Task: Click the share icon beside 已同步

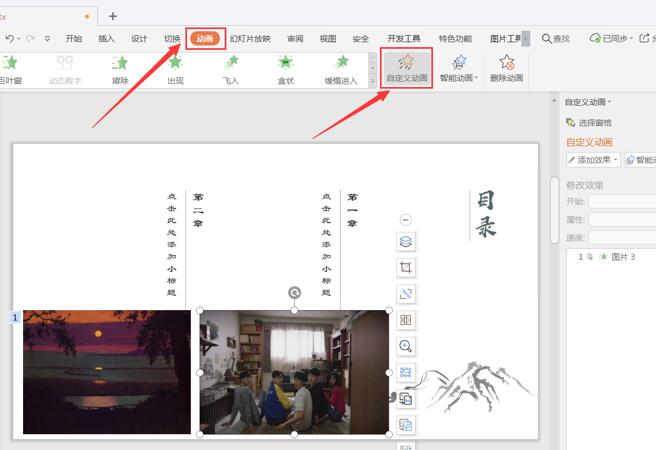Action: click(x=645, y=38)
